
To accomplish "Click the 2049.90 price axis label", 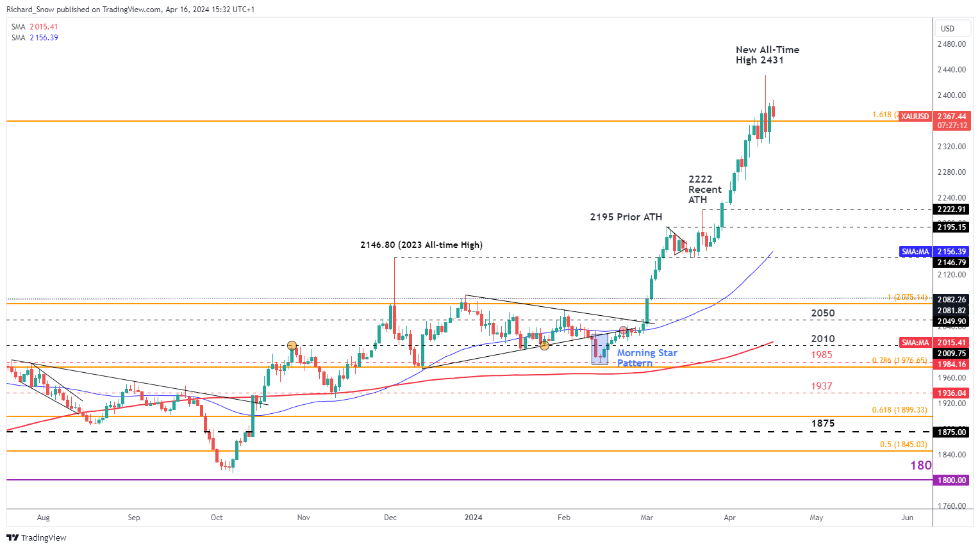I will [x=952, y=322].
